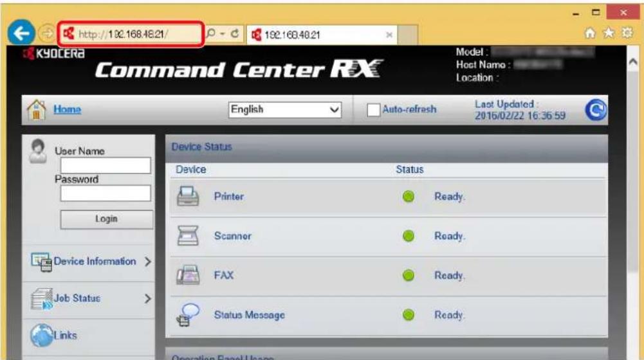Click the Last Updated timestamp text
Screen dimensions: 644x360
(x=520, y=110)
